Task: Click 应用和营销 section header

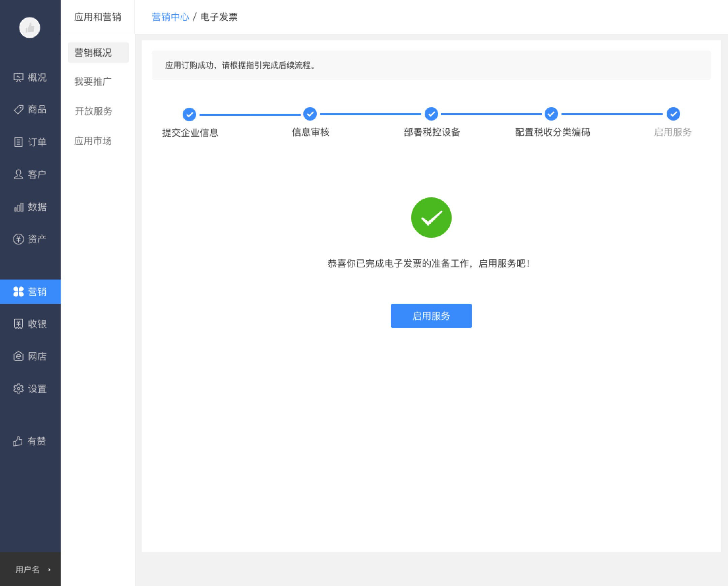Action: 98,17
